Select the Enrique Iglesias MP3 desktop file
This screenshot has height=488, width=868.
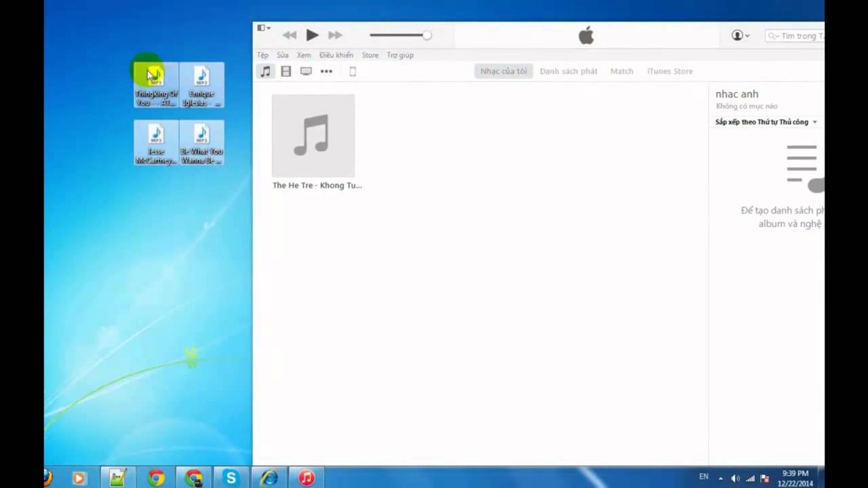tap(201, 85)
